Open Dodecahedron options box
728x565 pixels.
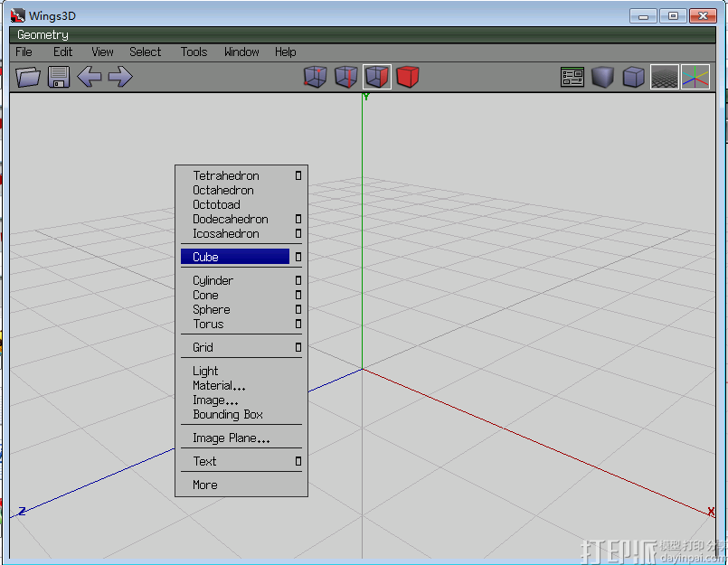(298, 219)
